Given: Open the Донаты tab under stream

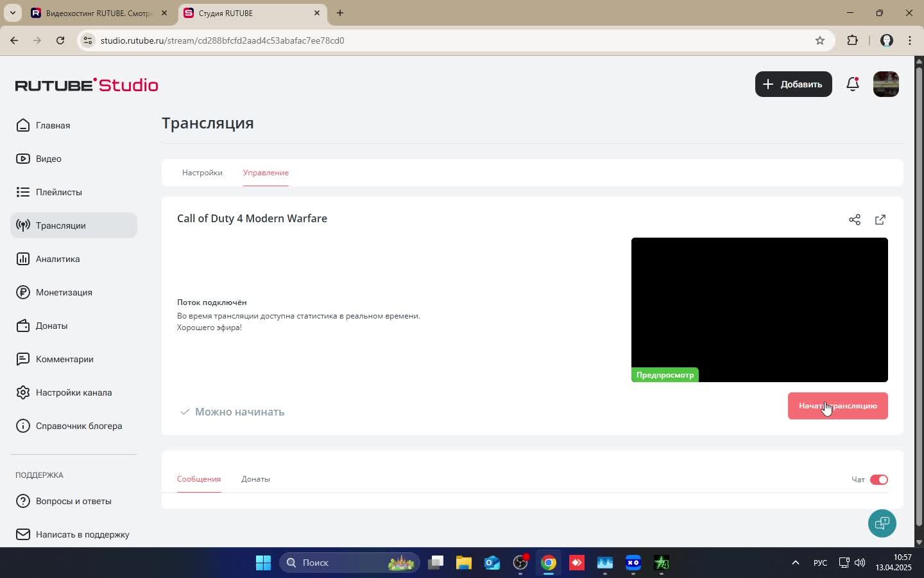Looking at the screenshot, I should point(255,479).
